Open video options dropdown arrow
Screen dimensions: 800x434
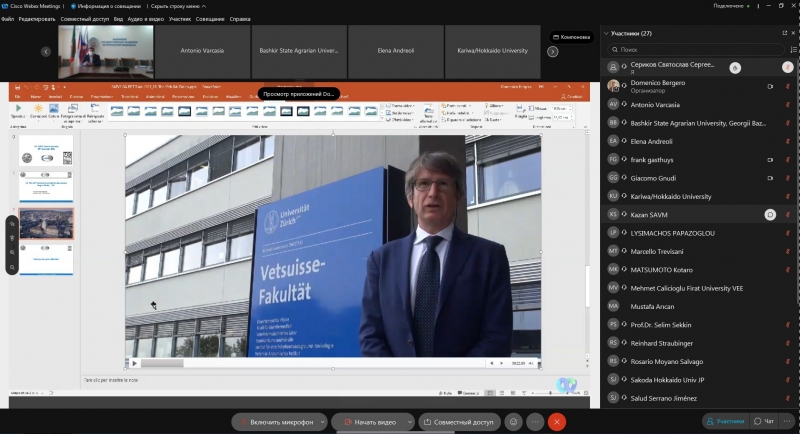coord(410,422)
